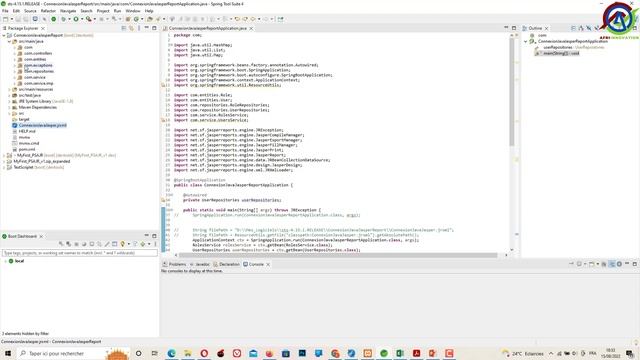This screenshot has width=640, height=360.
Task: Toggle Link with Editor in Package Explorer
Action: pyautogui.click(x=131, y=28)
